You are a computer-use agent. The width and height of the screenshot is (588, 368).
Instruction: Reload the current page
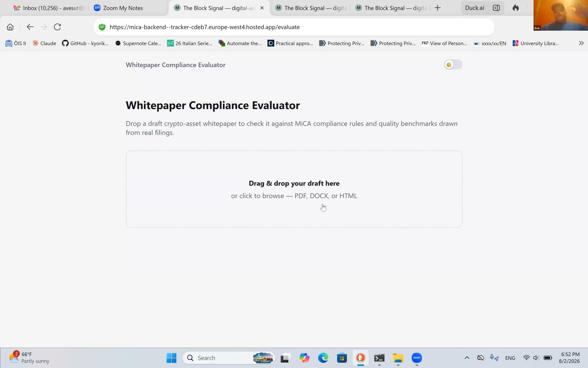[x=57, y=27]
